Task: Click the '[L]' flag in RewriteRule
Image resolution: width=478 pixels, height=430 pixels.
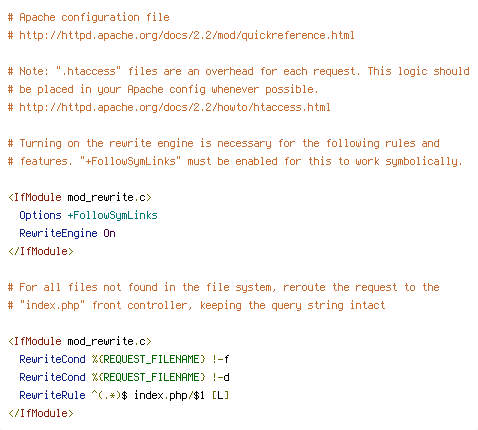Action: [x=220, y=395]
